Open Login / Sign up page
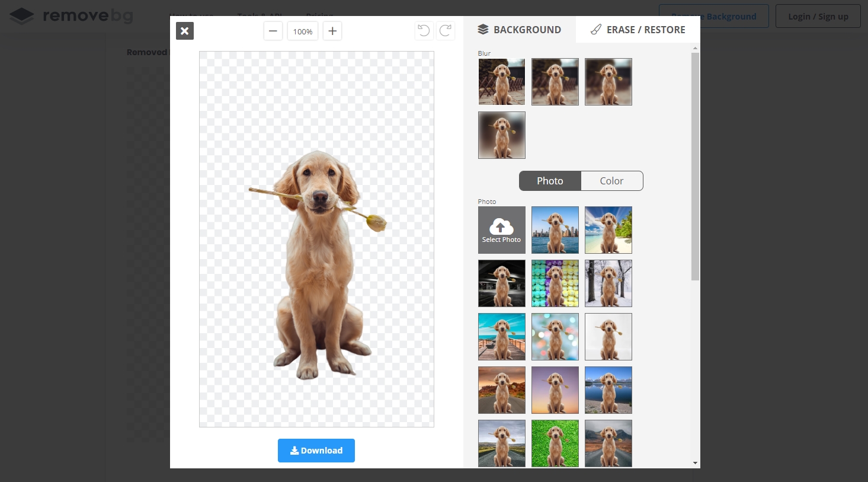Viewport: 868px width, 482px height. pos(818,16)
